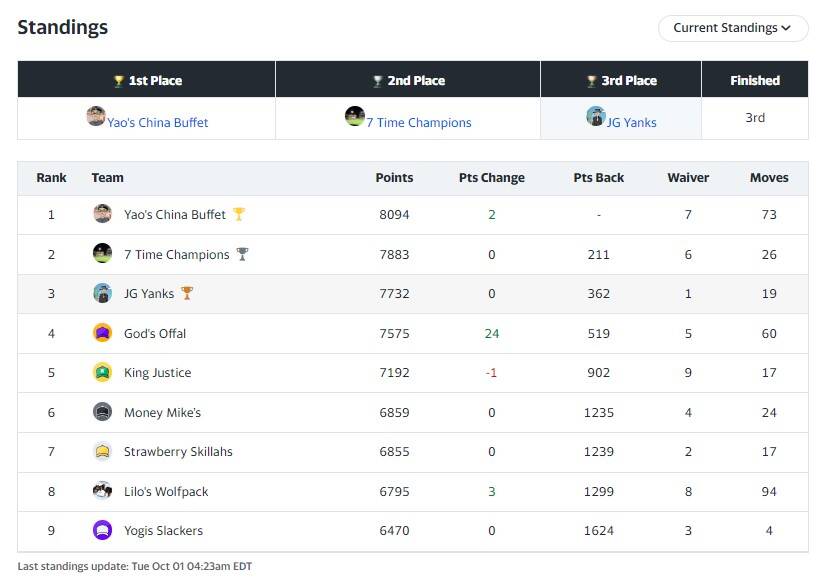The width and height of the screenshot is (823, 580).
Task: Click gold trophy beside Yao's China Buffet row
Action: (239, 214)
